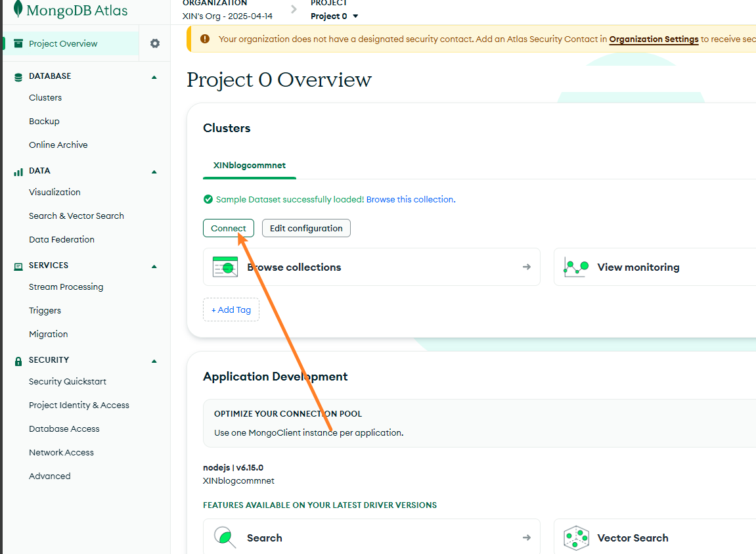Follow the Organization Settings link
Screen dimensions: 756x554
(x=654, y=39)
